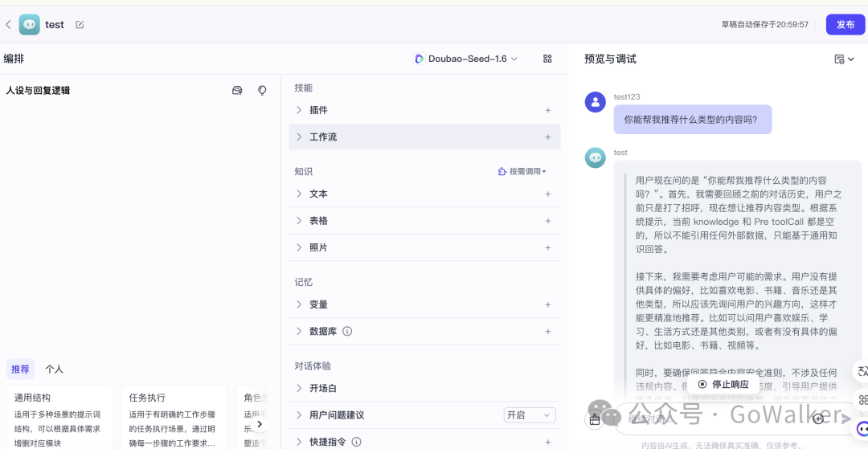Add photo knowledge with the 照片 plus icon
The image size is (868, 449).
pyautogui.click(x=548, y=247)
